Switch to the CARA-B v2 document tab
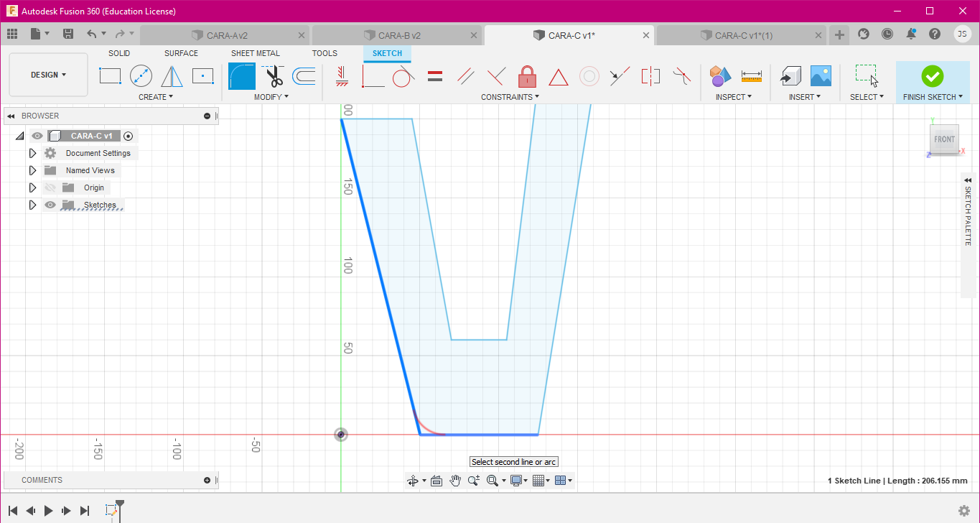This screenshot has height=523, width=980. point(397,35)
